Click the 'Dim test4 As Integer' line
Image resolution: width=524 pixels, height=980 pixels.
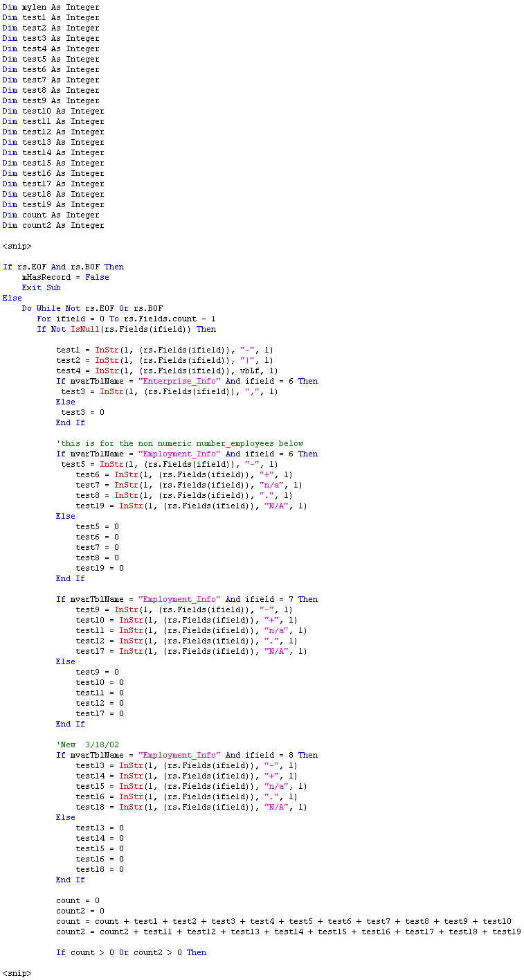pos(51,48)
